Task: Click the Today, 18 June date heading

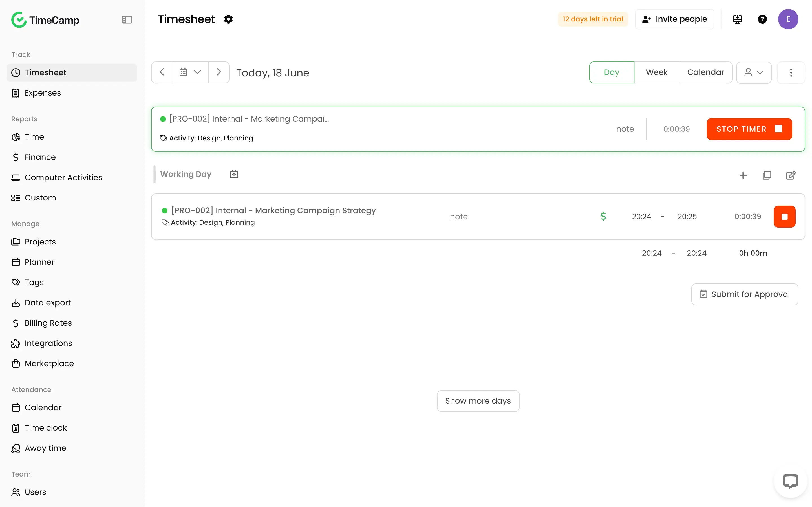Action: [273, 73]
